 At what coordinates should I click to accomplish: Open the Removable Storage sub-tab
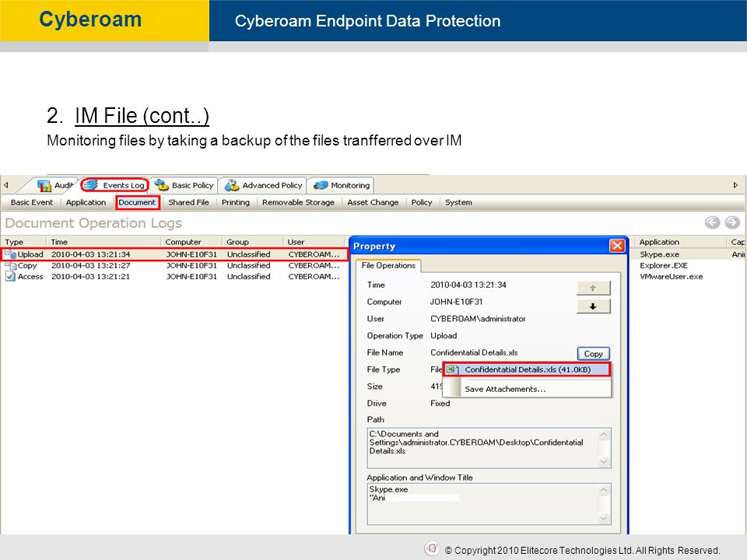pos(298,202)
